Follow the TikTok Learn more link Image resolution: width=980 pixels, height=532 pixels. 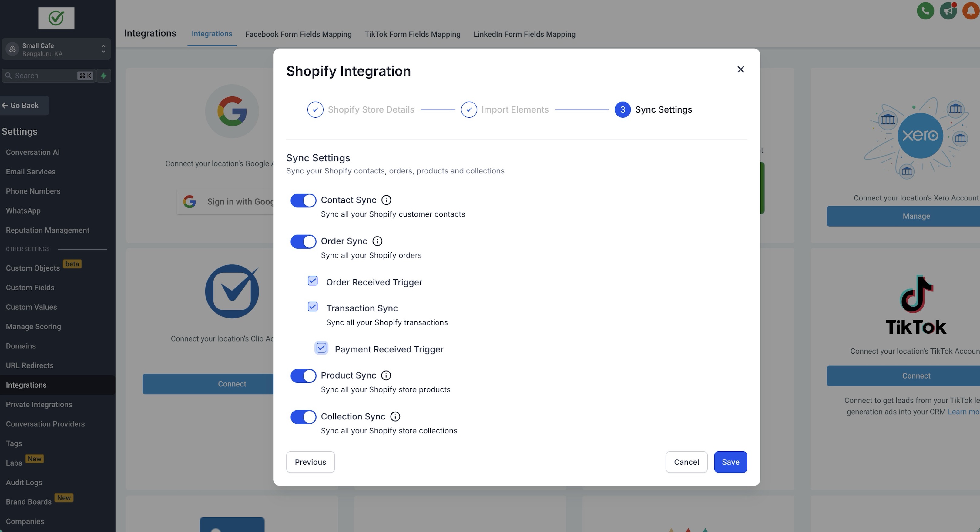click(x=963, y=412)
